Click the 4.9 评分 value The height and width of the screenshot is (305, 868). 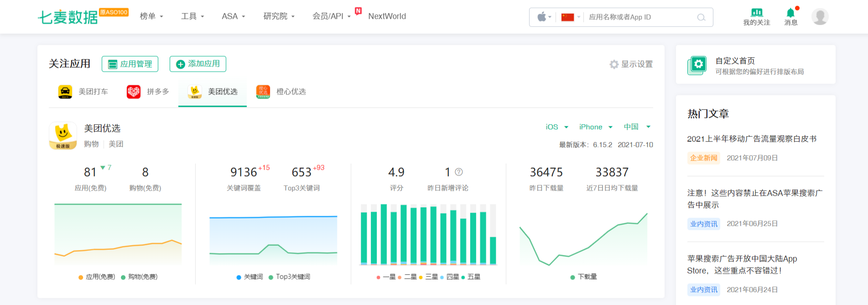[396, 172]
